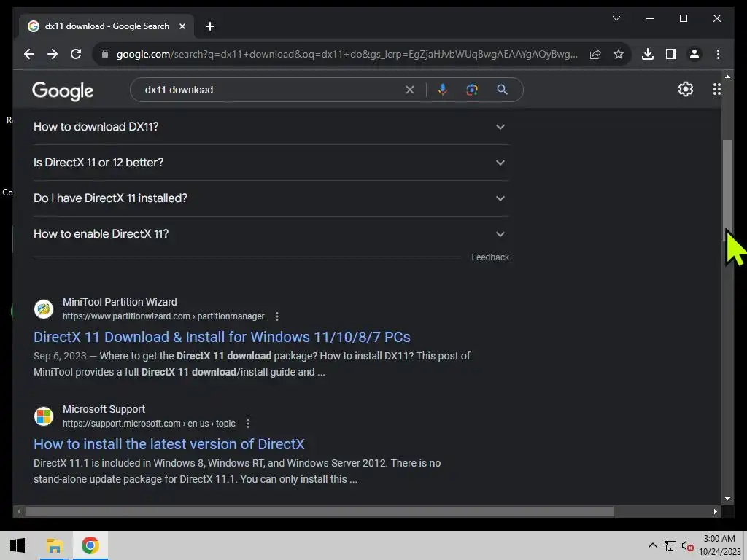Click the scroll-up arrow of the page

(727, 76)
